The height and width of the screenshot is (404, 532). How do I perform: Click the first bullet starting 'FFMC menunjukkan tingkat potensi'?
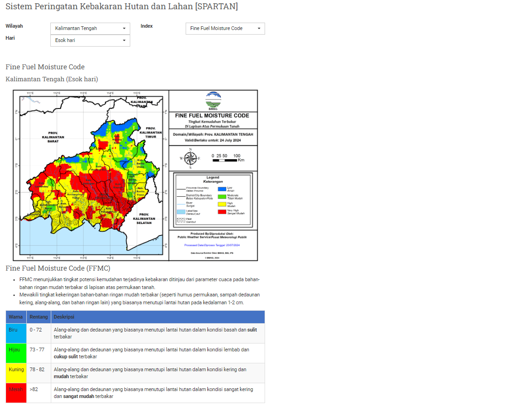(x=139, y=283)
